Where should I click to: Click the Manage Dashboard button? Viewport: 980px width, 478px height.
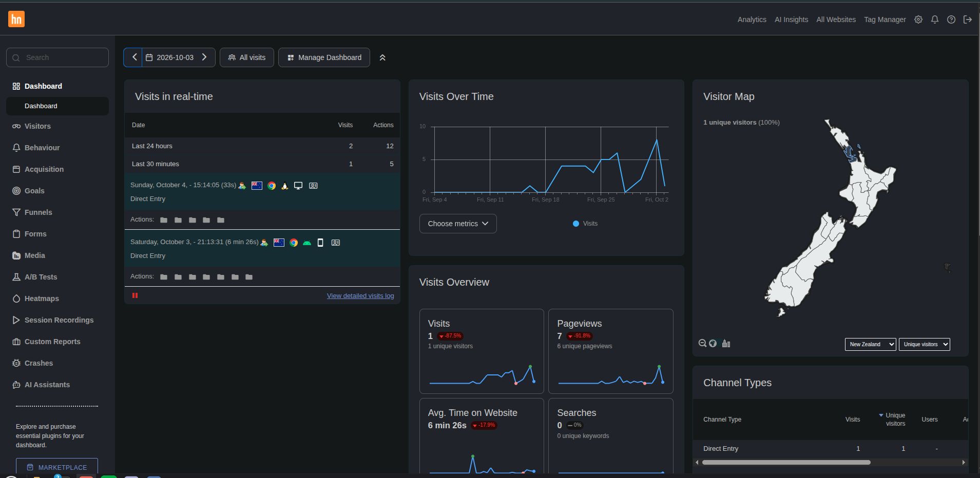(324, 57)
